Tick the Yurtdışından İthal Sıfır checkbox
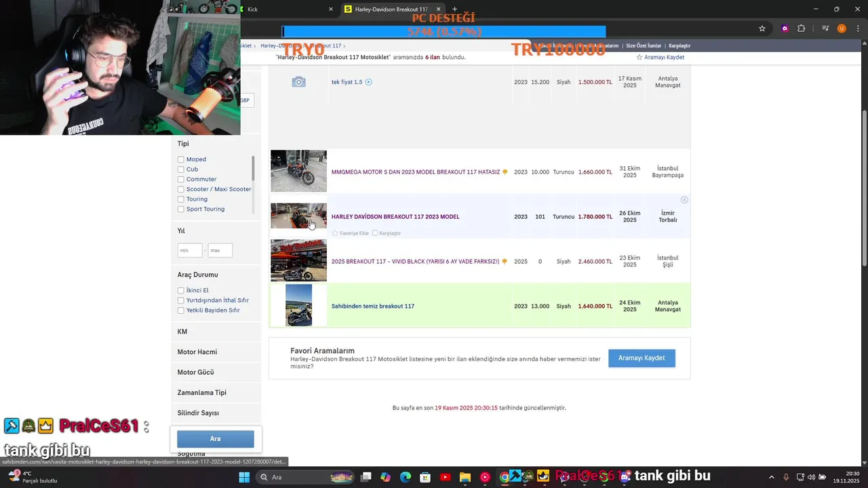Viewport: 868px width, 488px height. 180,300
